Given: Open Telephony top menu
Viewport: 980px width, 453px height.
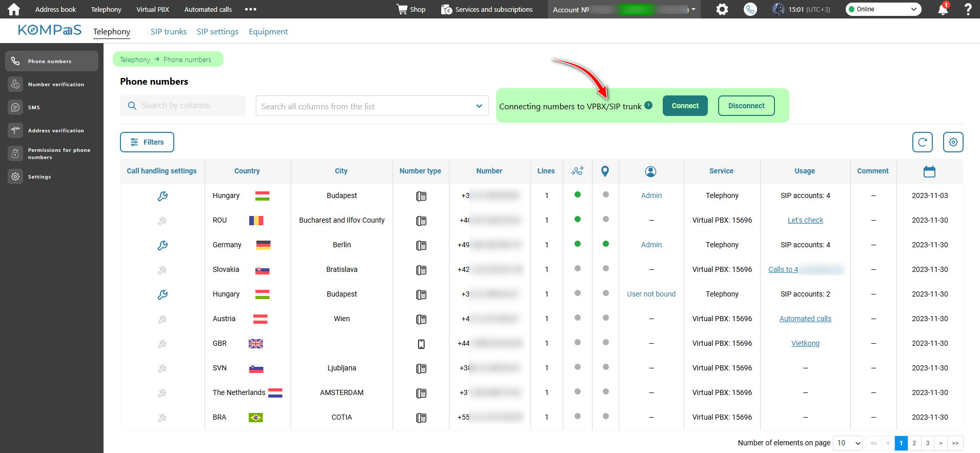Looking at the screenshot, I should click(106, 9).
